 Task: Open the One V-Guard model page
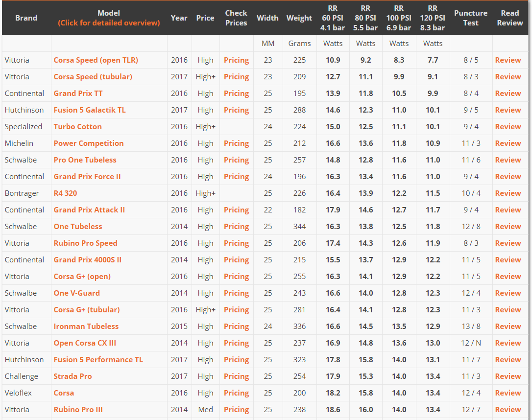77,293
